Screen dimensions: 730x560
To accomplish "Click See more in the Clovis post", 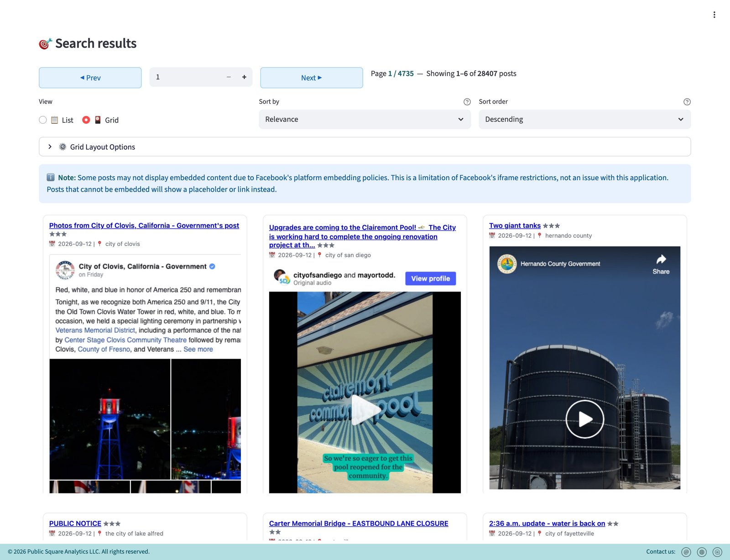I will click(x=198, y=349).
